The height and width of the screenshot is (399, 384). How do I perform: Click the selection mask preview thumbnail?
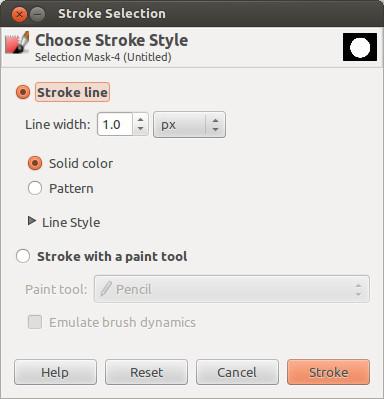tap(360, 47)
